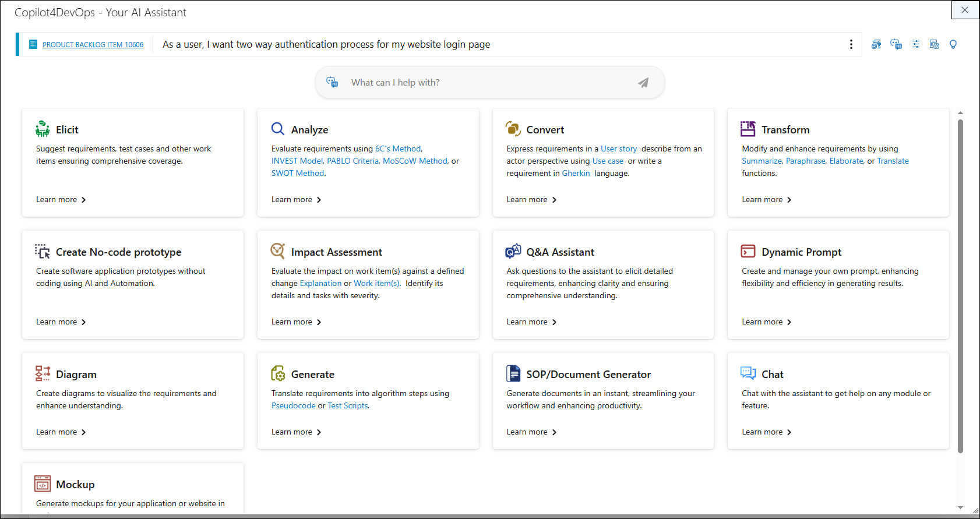Viewport: 980px width, 519px height.
Task: Open the three-dot more options menu
Action: [x=851, y=44]
